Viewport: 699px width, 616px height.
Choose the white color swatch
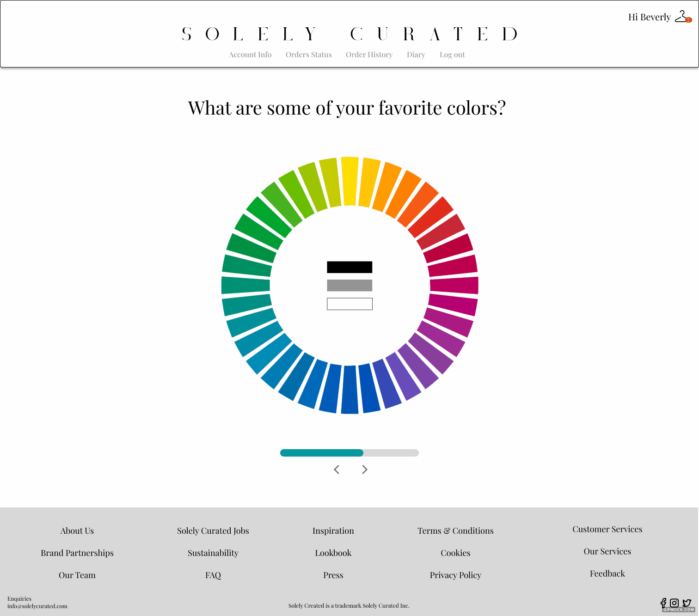pos(349,304)
